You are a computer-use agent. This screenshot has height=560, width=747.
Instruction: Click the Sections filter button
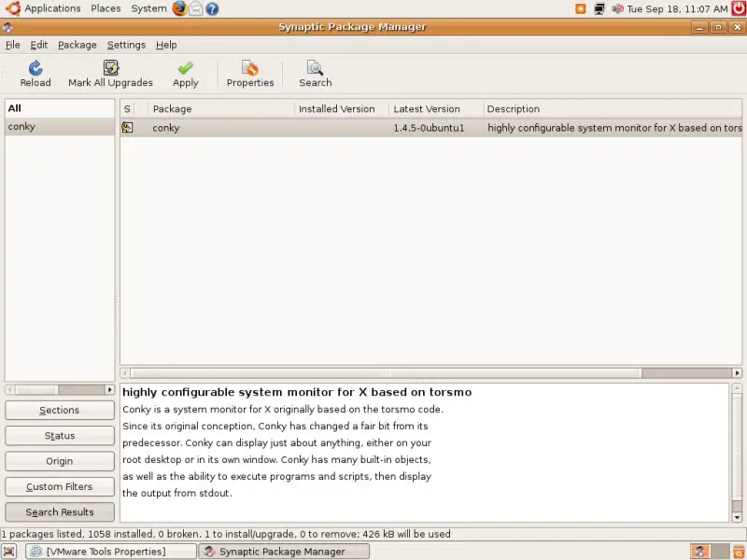tap(60, 410)
